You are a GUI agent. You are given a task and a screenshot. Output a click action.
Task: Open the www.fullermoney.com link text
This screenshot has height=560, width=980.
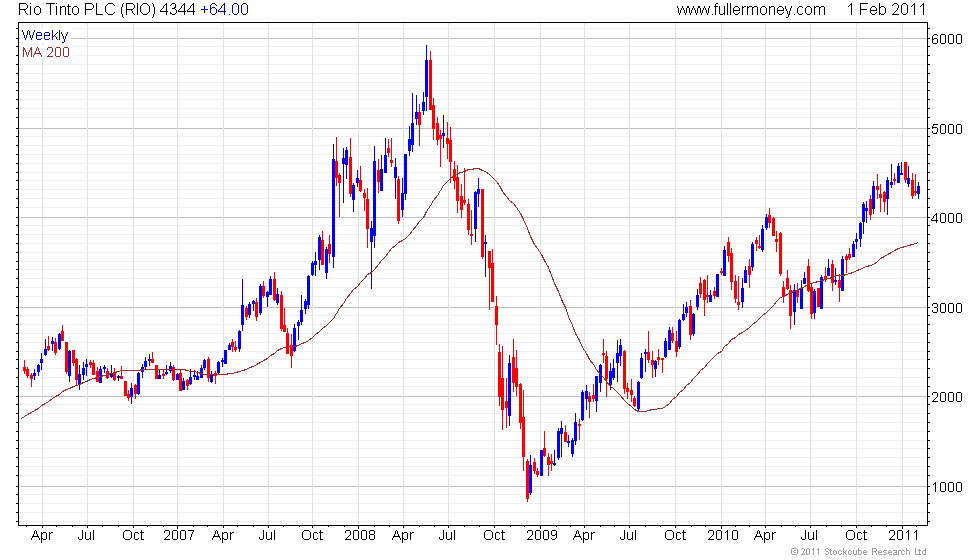[x=751, y=9]
